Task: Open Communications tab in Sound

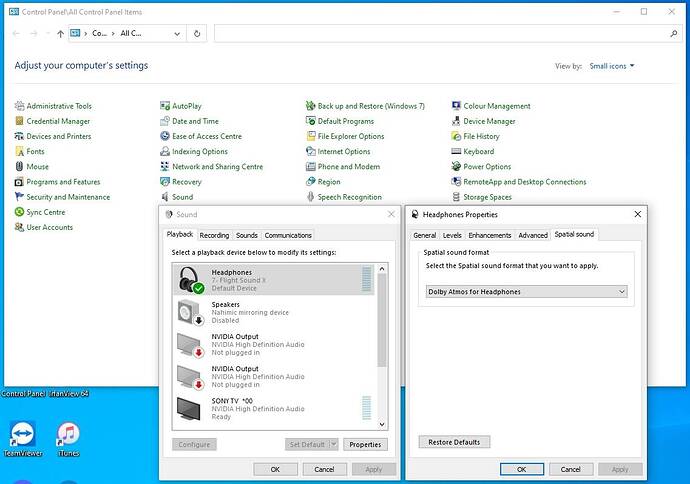Action: (288, 235)
